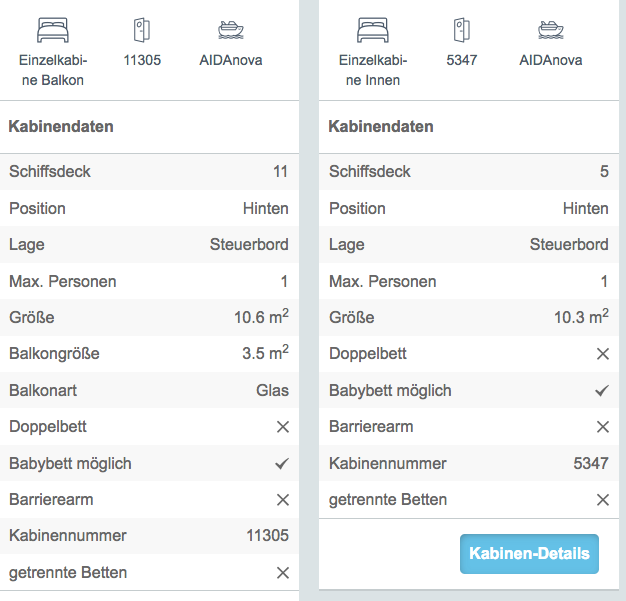Click the bed icon above Einzelkabine Innen

coord(372,30)
